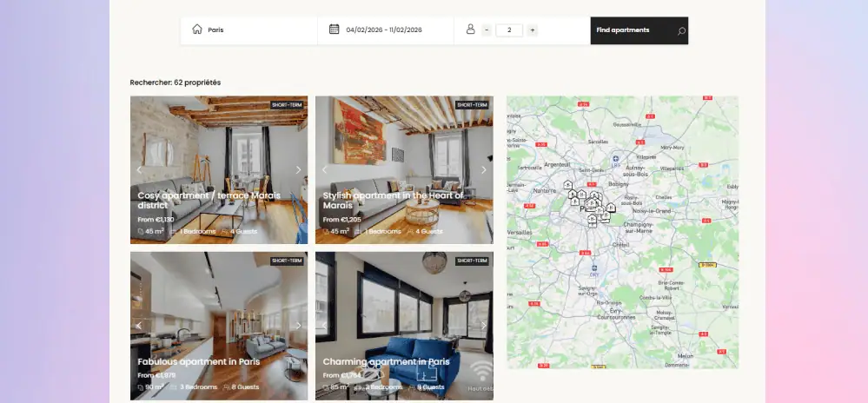Show next photo of Charming apartment card
The image size is (868, 403).
(x=484, y=326)
